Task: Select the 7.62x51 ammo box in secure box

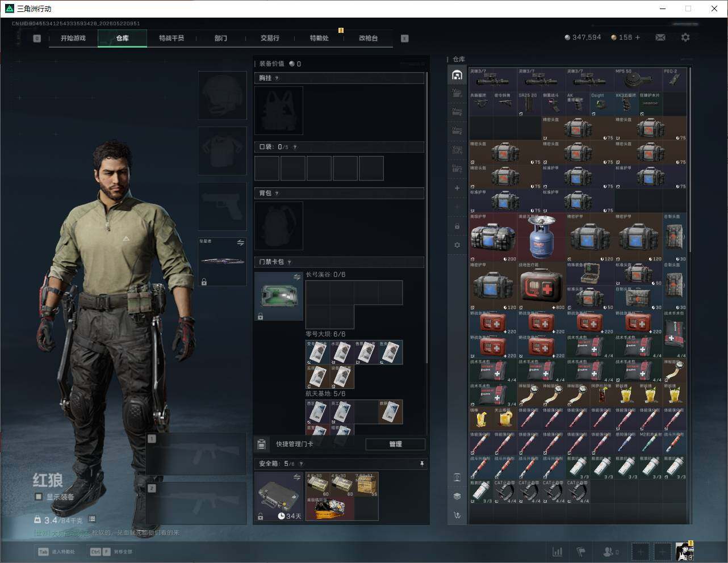Action: 366,485
